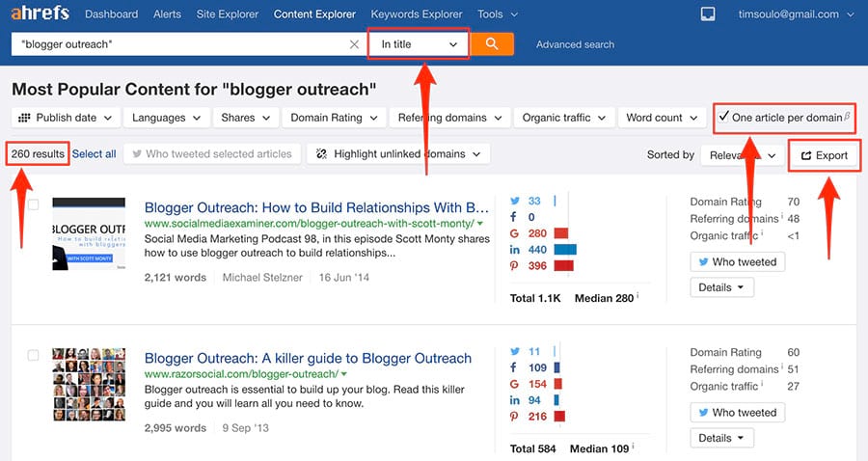Expand the Tools menu
This screenshot has height=461, width=868.
(497, 14)
